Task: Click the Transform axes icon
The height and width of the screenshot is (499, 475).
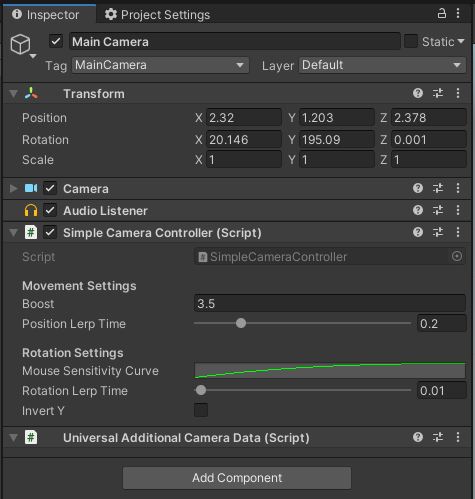Action: [x=31, y=94]
